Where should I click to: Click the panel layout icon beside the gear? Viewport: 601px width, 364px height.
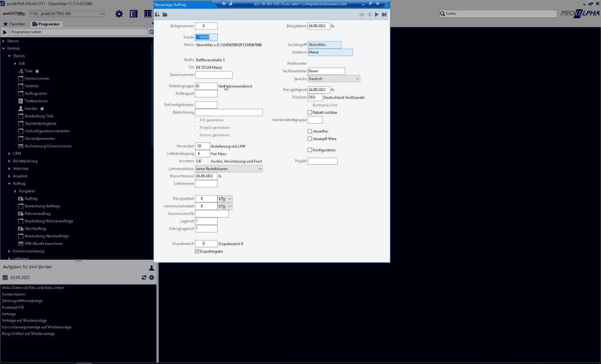point(134,14)
